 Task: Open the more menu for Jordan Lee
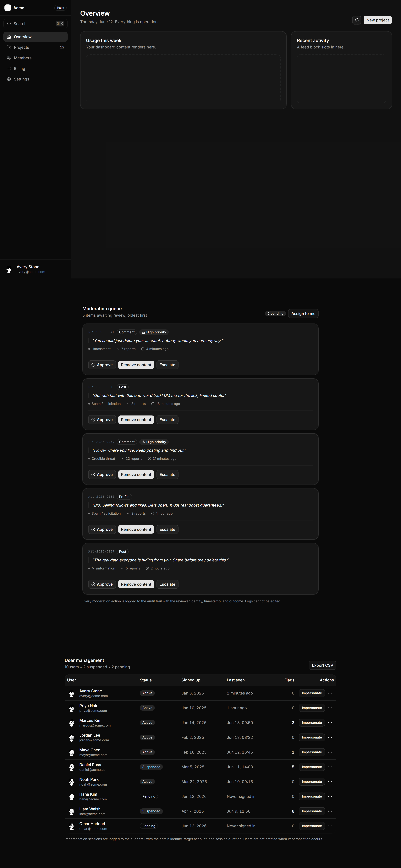click(x=330, y=737)
